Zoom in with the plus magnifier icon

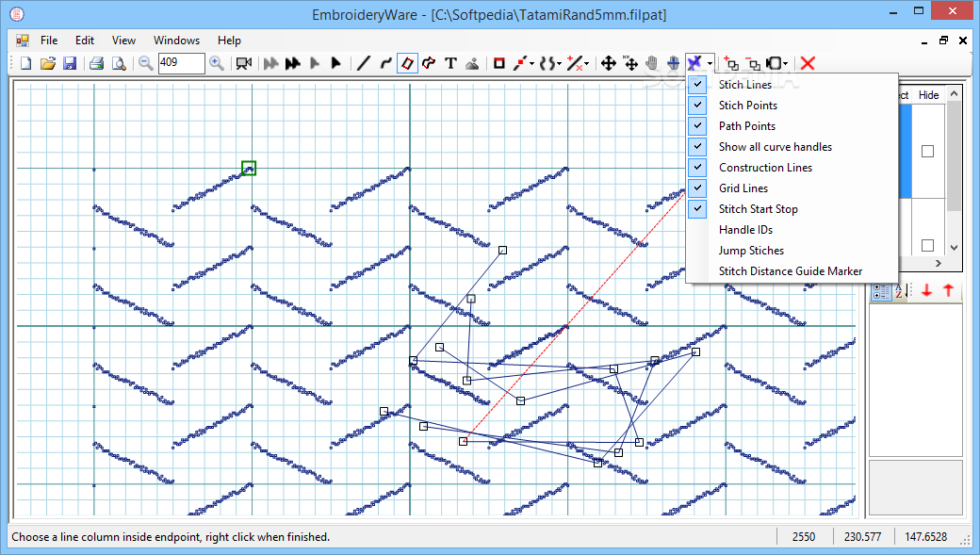pos(216,63)
